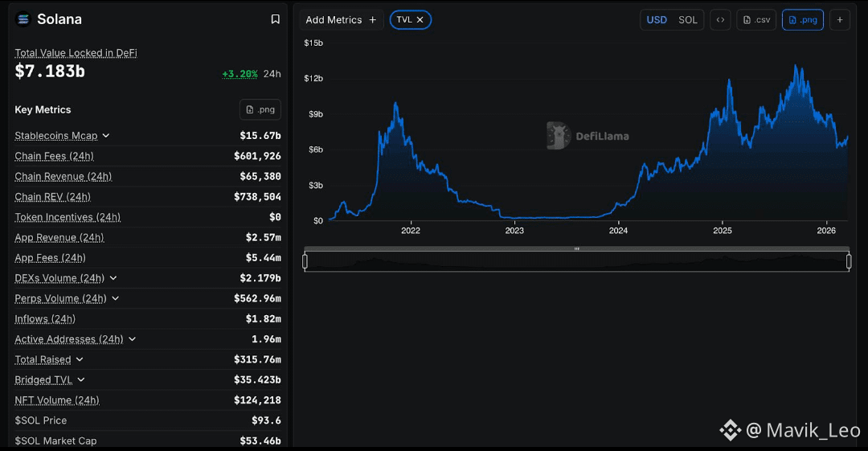This screenshot has width=868, height=451.
Task: Click the Solana logo icon
Action: [23, 19]
